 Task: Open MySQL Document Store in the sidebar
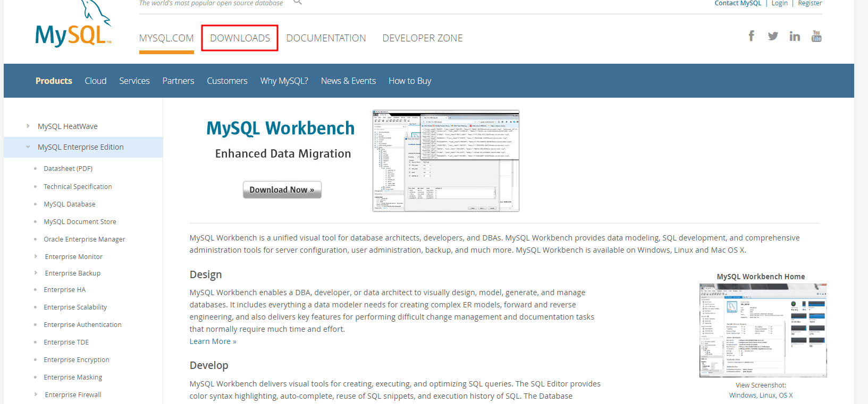pos(80,221)
